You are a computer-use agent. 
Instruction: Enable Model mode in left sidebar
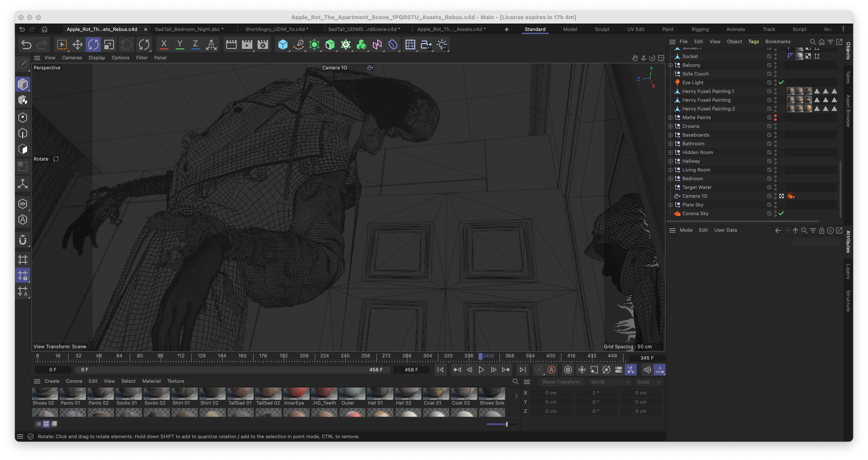point(23,84)
